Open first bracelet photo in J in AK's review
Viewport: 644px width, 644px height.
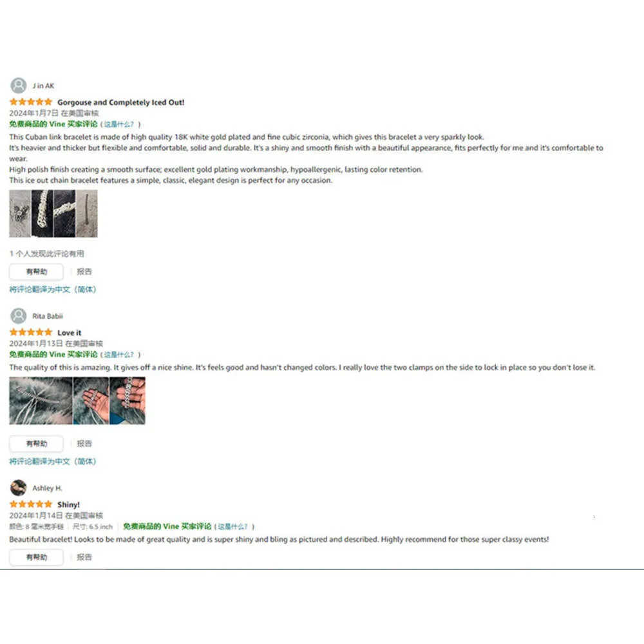point(20,214)
